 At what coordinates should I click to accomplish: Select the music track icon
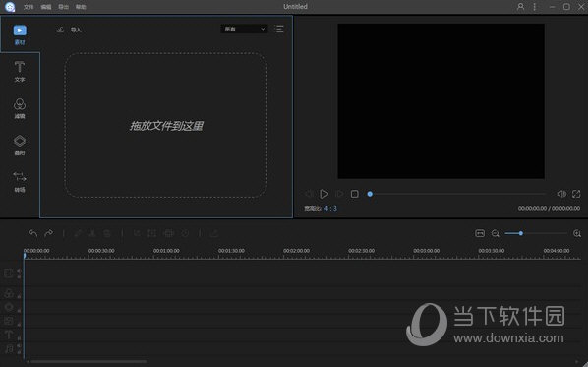(9, 348)
